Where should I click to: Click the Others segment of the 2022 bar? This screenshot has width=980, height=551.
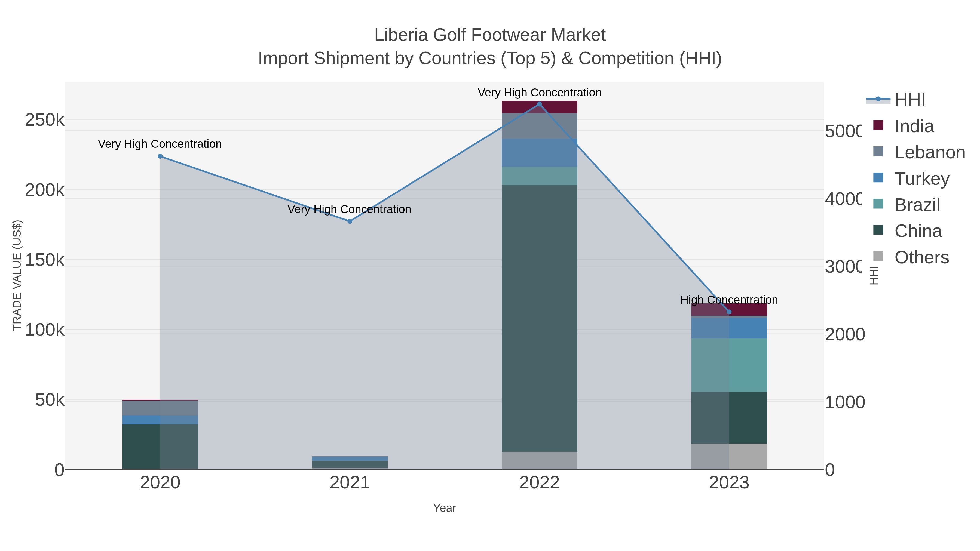coord(540,460)
